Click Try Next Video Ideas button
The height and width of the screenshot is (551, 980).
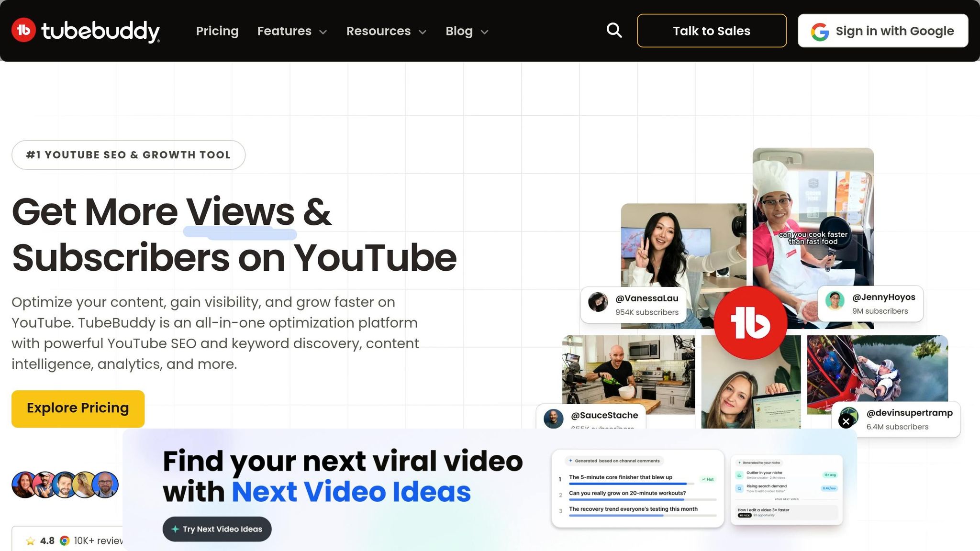click(x=217, y=529)
